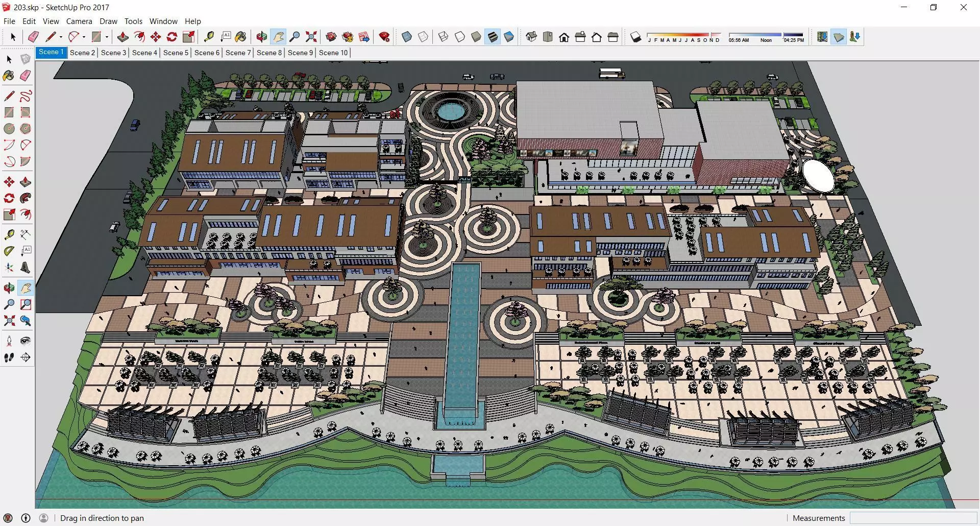Select the Axes tool
This screenshot has height=526, width=980.
point(9,268)
